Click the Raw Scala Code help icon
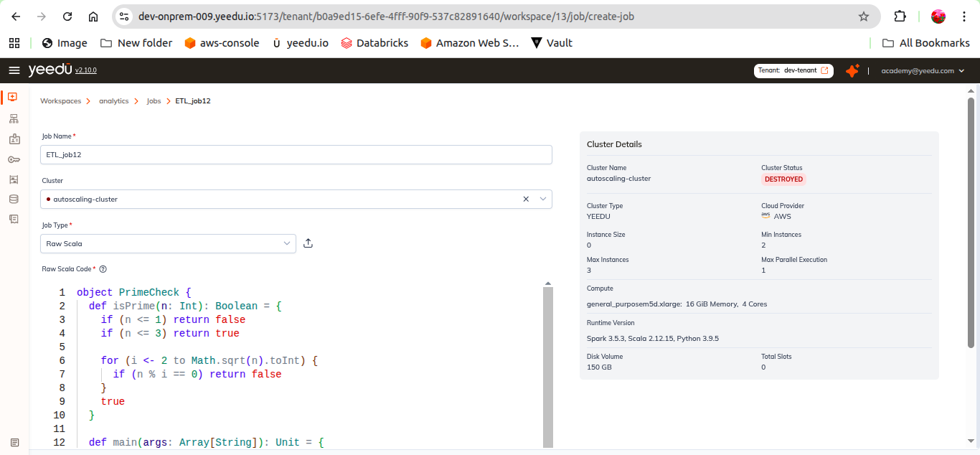 click(103, 269)
